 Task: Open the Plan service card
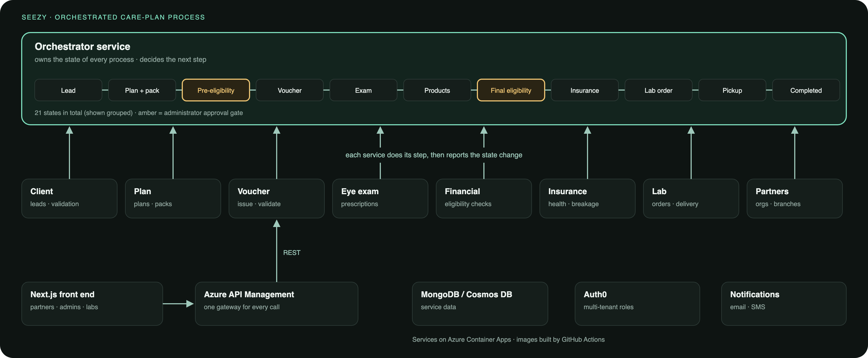point(173,198)
